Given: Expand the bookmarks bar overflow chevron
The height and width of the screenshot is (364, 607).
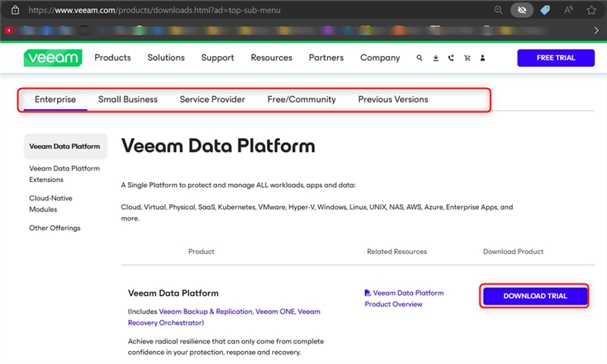Looking at the screenshot, I should coord(596,30).
